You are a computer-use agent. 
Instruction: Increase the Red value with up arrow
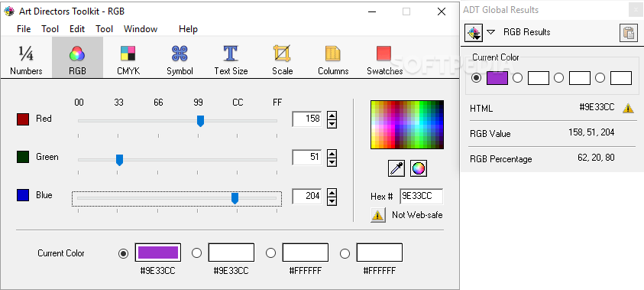332,116
